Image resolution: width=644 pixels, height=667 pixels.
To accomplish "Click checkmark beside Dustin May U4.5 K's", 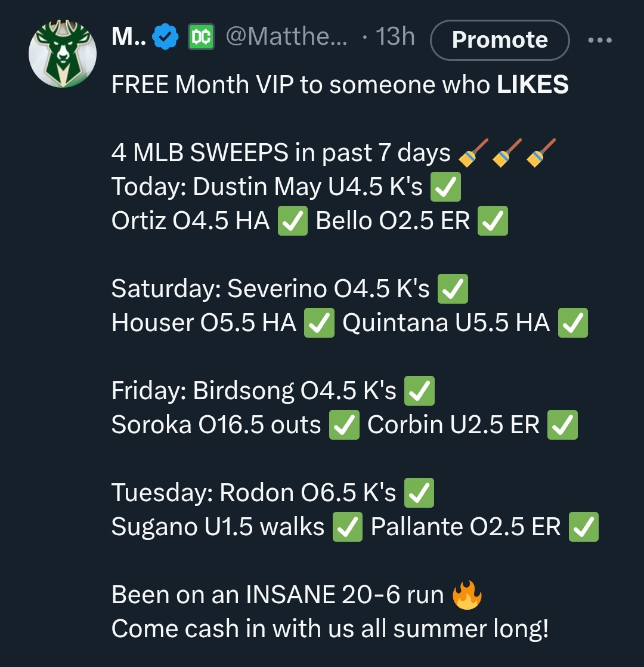I will pyautogui.click(x=445, y=187).
